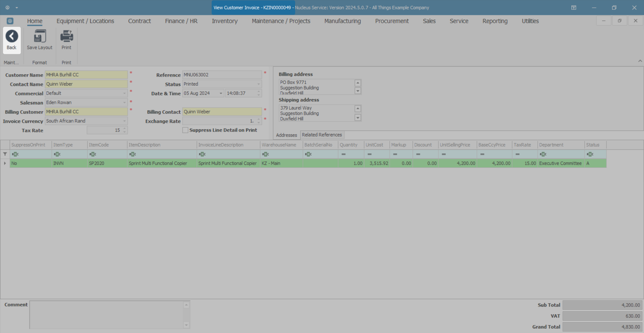
Task: Sort by the UnitSellingPrice column header
Action: (x=458, y=145)
